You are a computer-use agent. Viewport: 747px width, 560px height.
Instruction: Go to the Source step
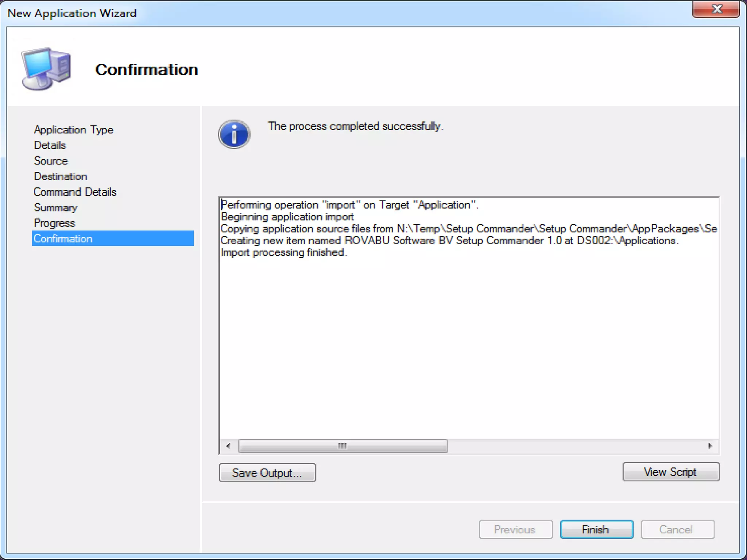[x=51, y=161]
